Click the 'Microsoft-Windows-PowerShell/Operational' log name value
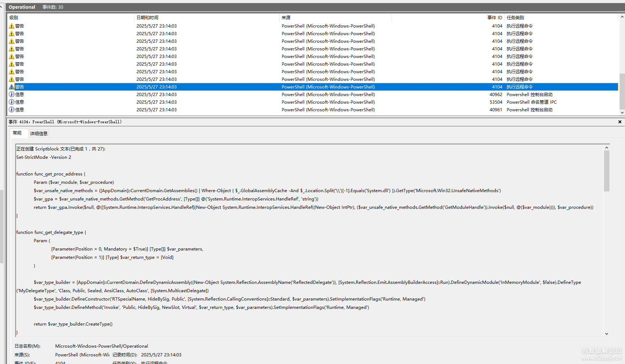This screenshot has height=364, width=625. pos(102,346)
